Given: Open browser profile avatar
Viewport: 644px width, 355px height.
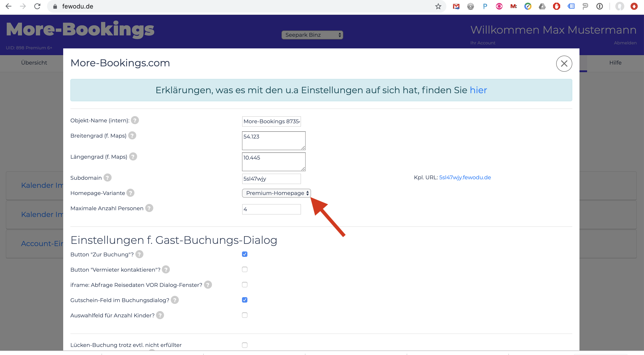Looking at the screenshot, I should point(620,6).
